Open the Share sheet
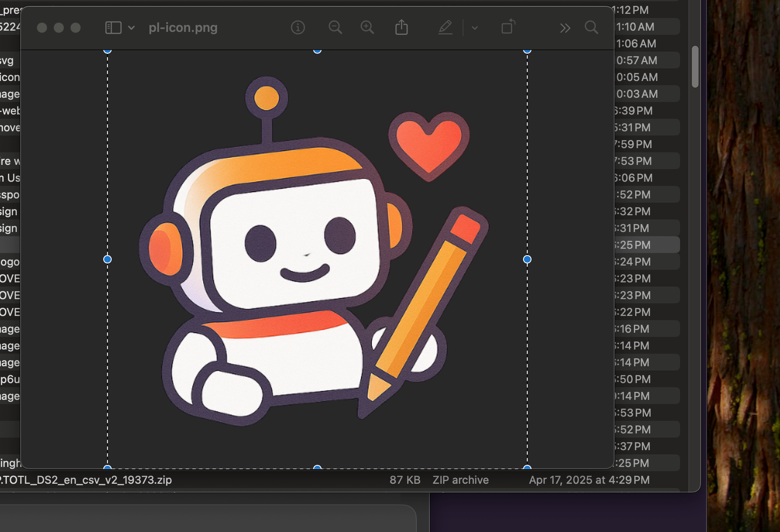 pos(402,27)
